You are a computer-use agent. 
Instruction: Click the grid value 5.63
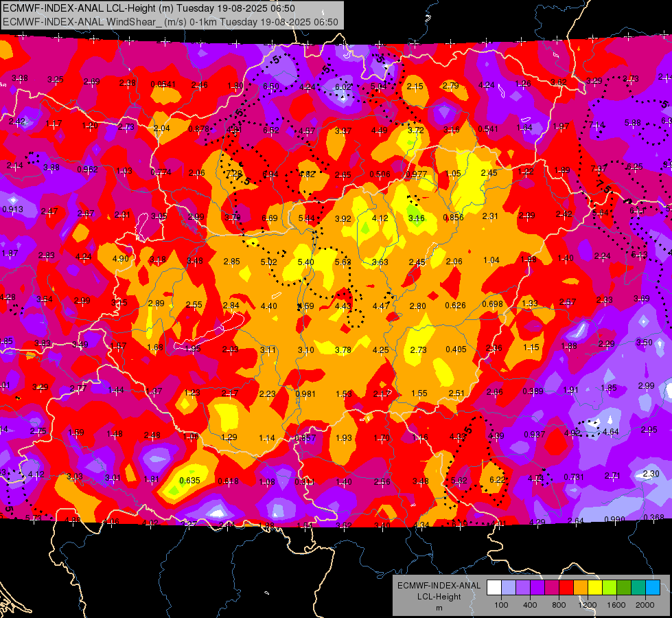tap(343, 262)
